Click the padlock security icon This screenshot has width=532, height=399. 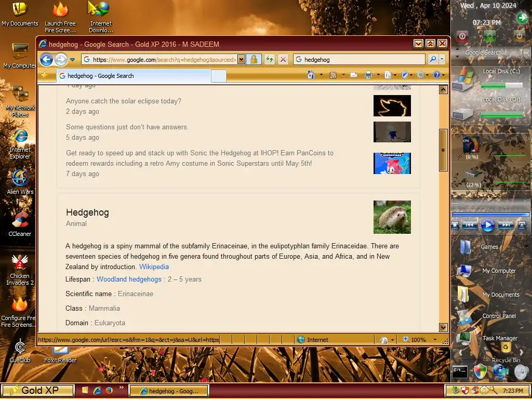pyautogui.click(x=254, y=60)
